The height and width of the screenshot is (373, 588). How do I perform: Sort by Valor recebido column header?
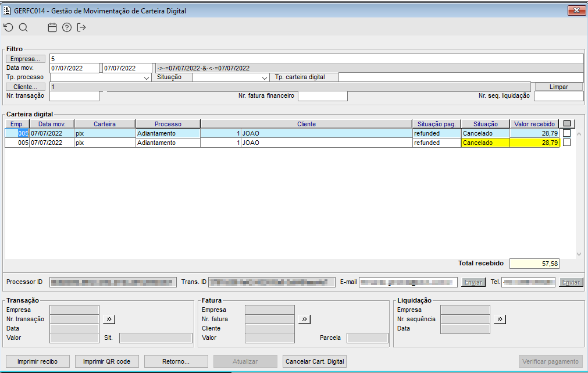pos(534,124)
